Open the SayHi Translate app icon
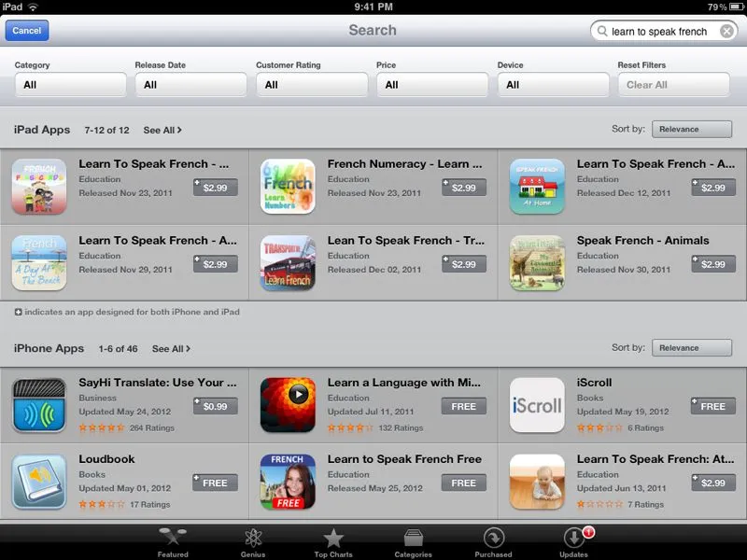The width and height of the screenshot is (747, 560). pos(39,405)
